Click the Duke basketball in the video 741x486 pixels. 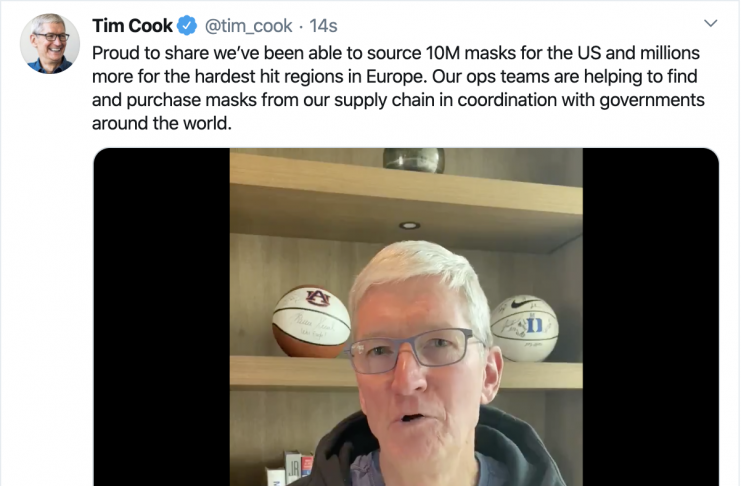[524, 328]
